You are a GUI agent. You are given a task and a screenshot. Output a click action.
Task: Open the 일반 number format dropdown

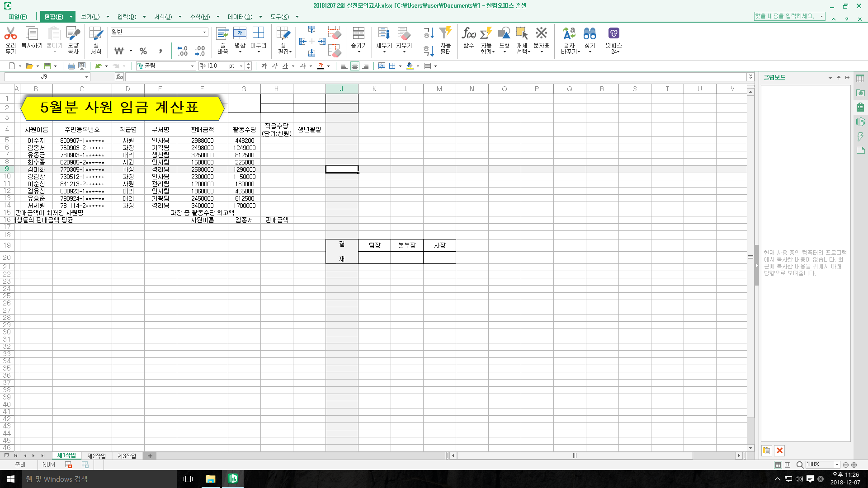click(x=204, y=32)
